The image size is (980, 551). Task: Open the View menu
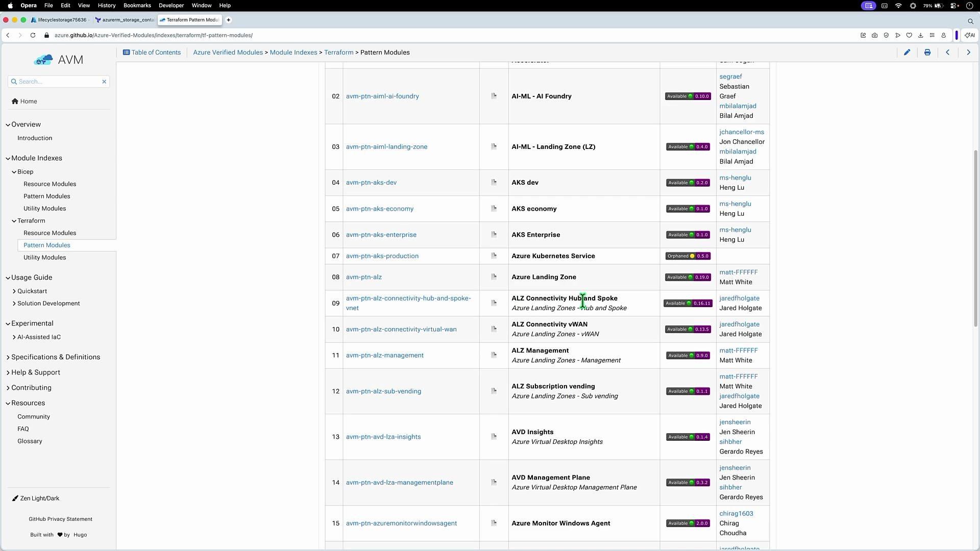84,6
